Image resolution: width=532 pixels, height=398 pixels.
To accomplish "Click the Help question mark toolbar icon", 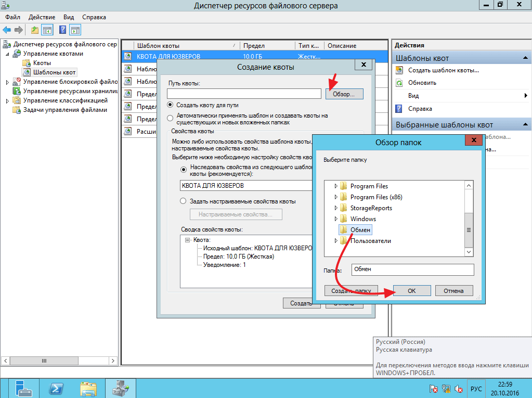I will [62, 30].
